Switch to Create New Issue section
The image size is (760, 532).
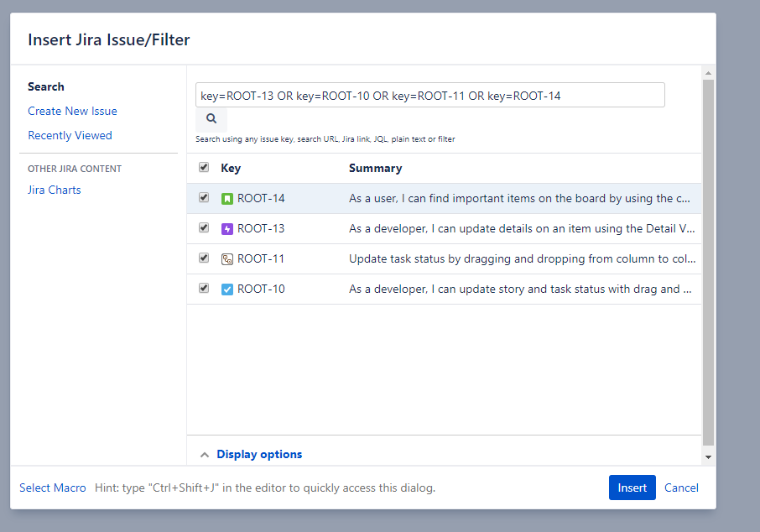(x=72, y=111)
